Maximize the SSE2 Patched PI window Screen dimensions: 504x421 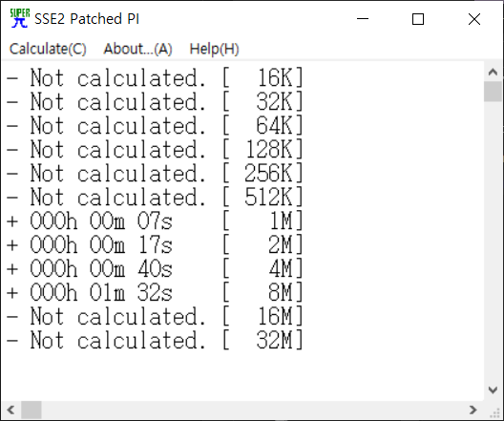418,19
